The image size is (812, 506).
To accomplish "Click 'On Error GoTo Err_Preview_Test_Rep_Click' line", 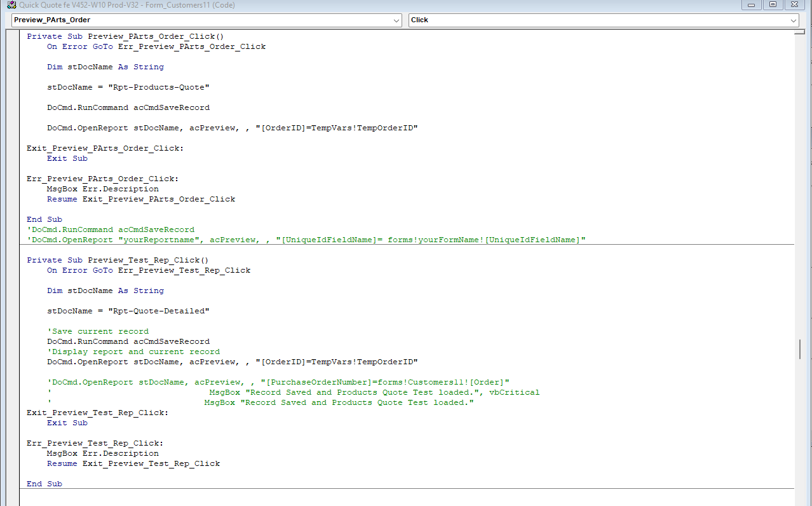I will 149,270.
